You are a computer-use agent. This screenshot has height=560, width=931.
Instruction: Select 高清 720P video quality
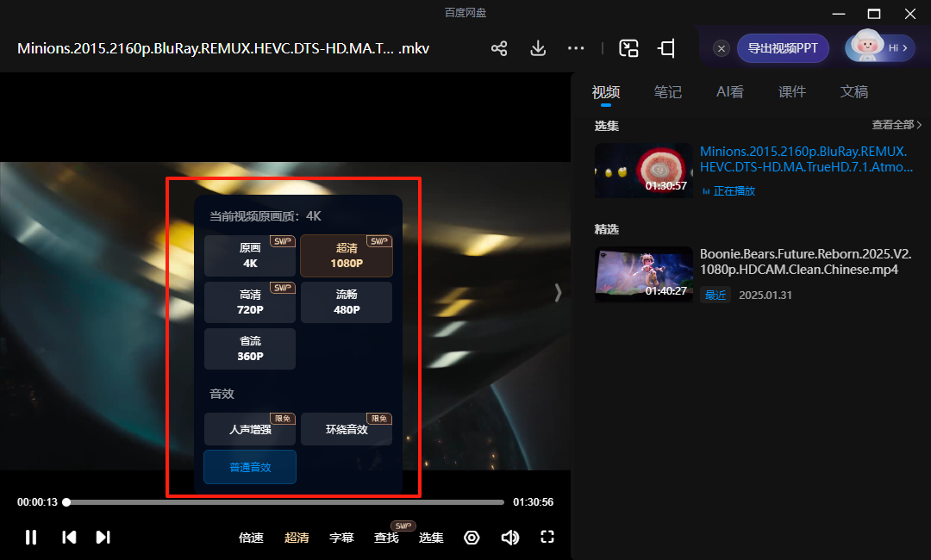250,302
